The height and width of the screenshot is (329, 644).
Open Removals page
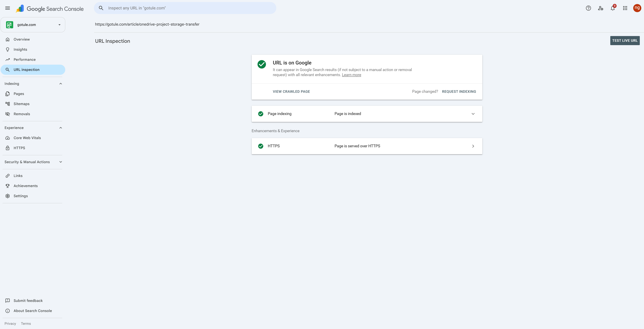click(x=33, y=114)
